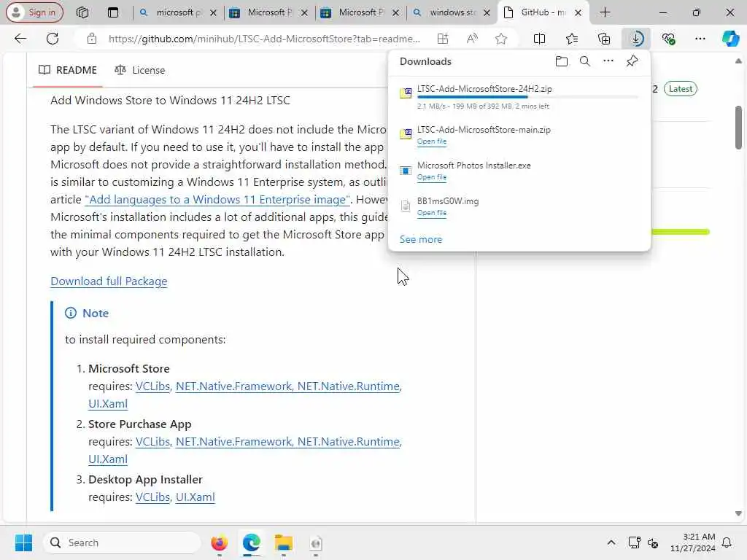Refresh the GitHub page
The height and width of the screenshot is (560, 747).
(53, 39)
